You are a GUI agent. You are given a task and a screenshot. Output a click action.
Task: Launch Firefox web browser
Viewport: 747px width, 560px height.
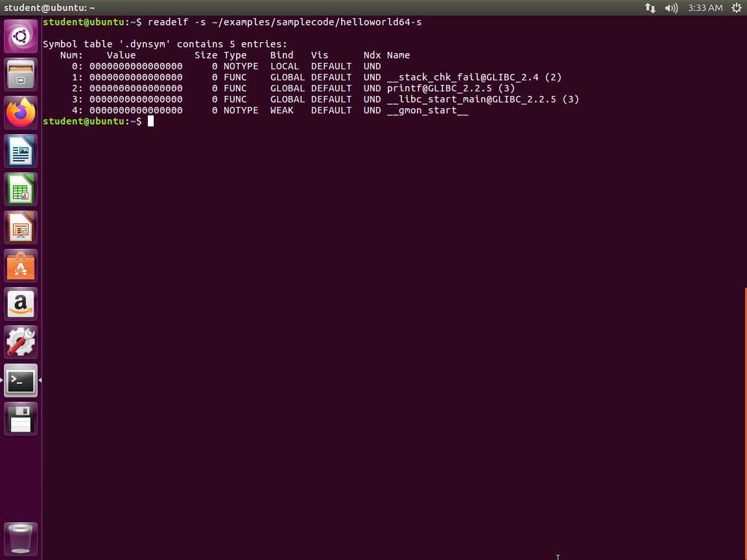(21, 113)
